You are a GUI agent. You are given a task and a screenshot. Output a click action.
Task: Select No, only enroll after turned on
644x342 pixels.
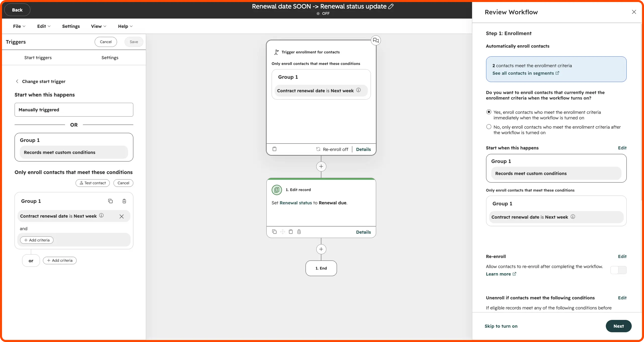click(489, 127)
